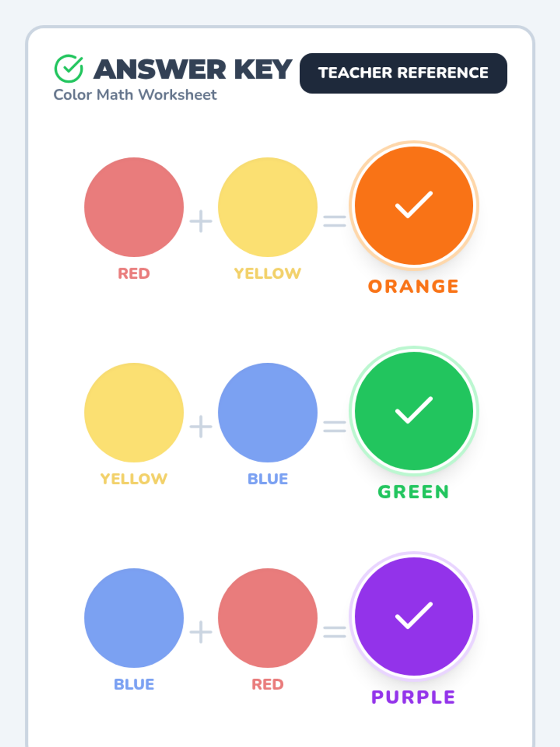Click the plus sign between yellow and blue
560x747 pixels.
[201, 427]
